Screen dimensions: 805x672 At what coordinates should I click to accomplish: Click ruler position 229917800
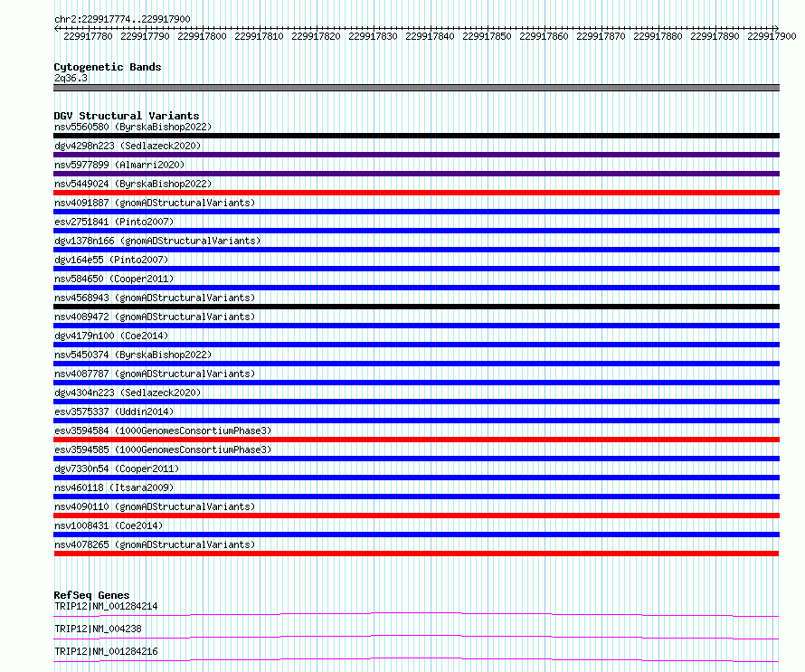pyautogui.click(x=202, y=36)
